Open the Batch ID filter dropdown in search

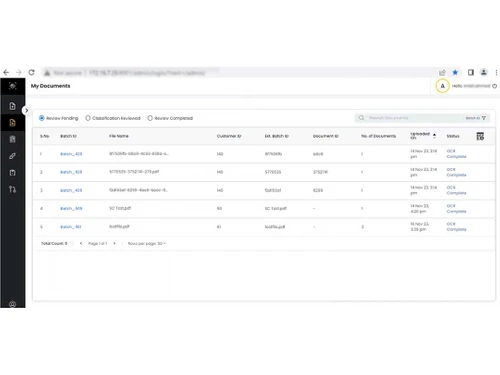click(476, 118)
